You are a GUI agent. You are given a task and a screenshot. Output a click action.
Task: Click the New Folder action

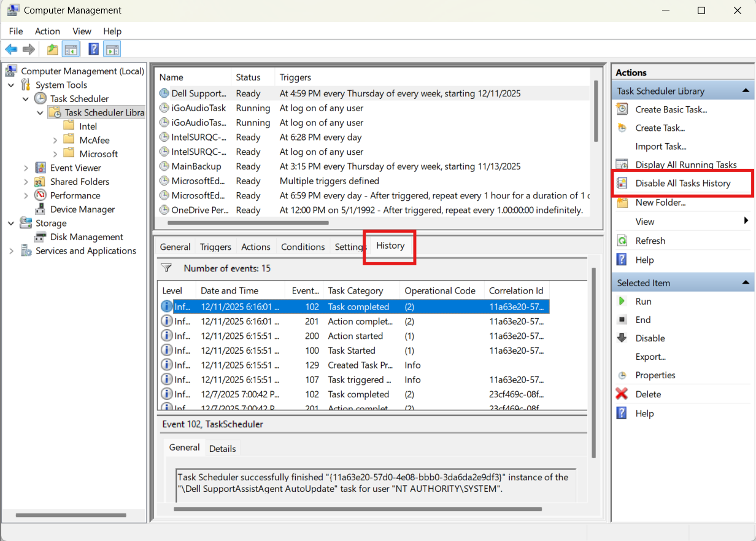660,202
